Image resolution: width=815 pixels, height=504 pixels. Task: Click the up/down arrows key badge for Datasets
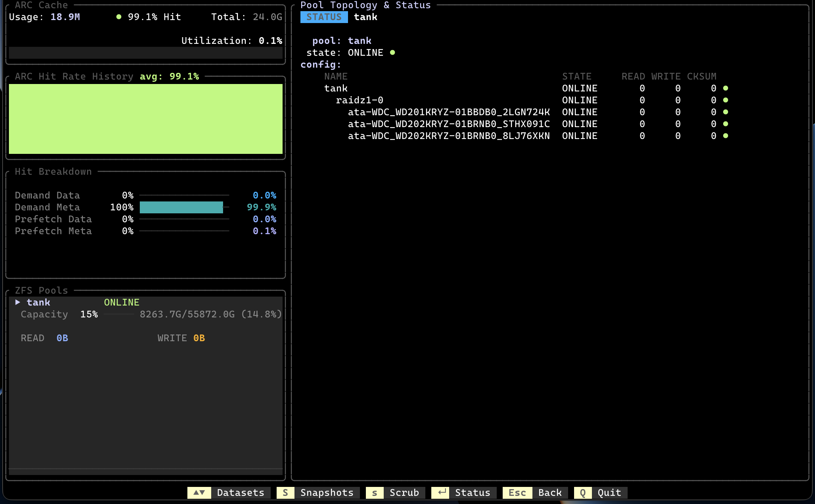coord(199,492)
